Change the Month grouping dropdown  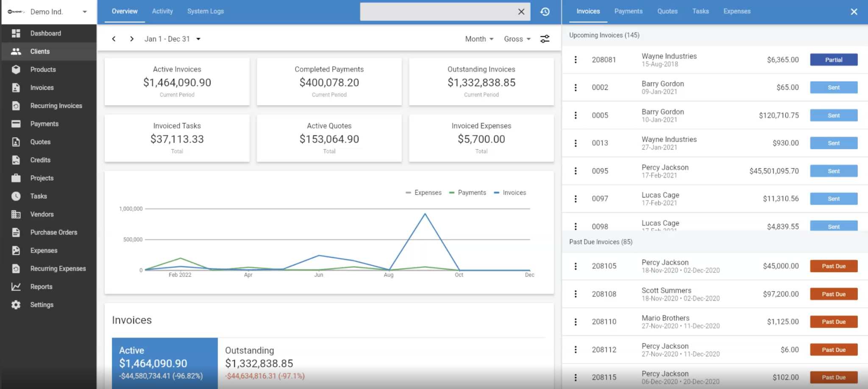click(479, 39)
